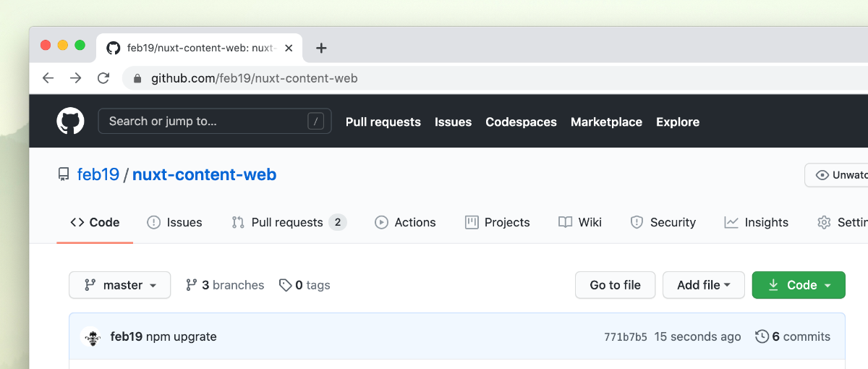
Task: Click the pull requests count badge 2
Action: 338,222
